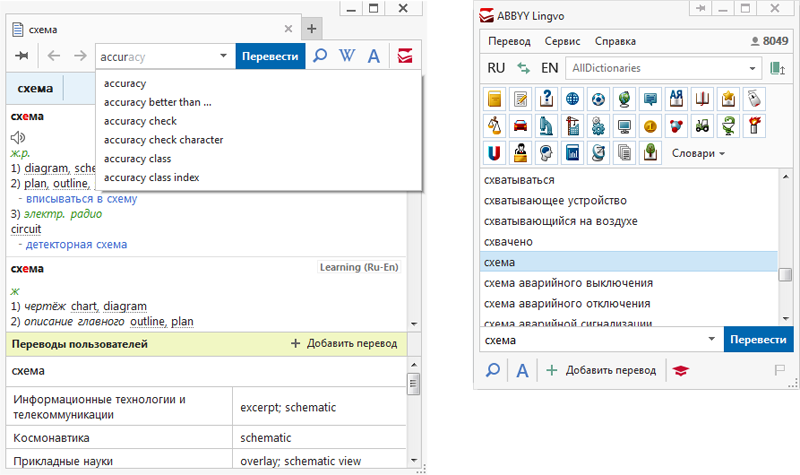Click the flag icon in main window
The height and width of the screenshot is (475, 800).
coord(779,370)
